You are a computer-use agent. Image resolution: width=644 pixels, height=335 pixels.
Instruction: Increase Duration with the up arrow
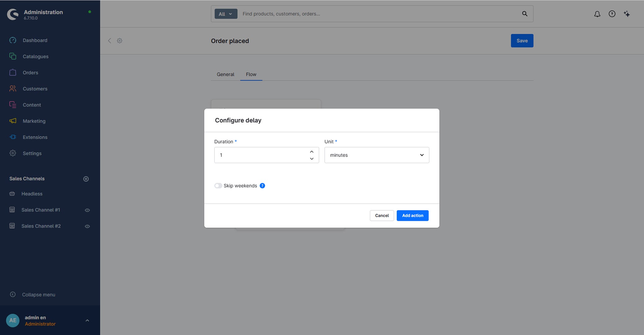[x=312, y=152]
